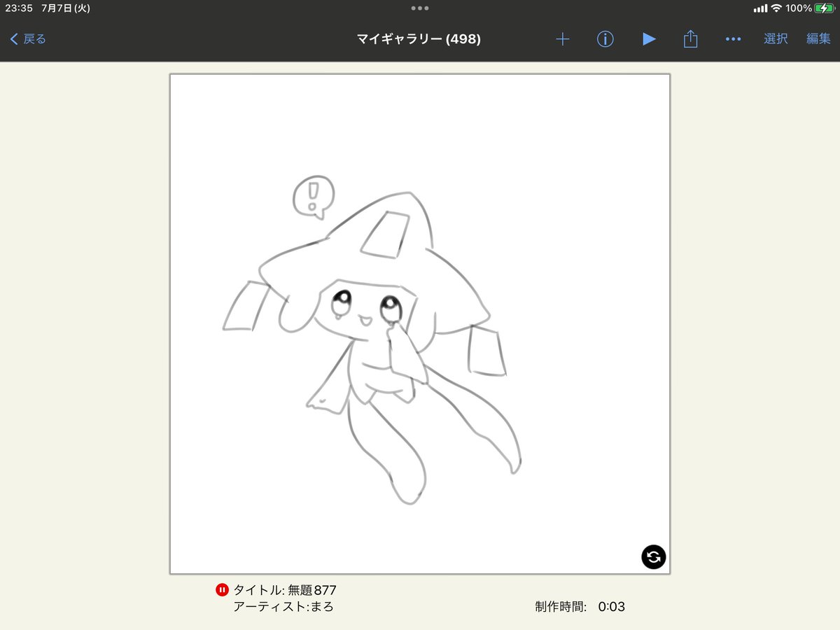Tap the sync icon on the canvas corner

[653, 557]
